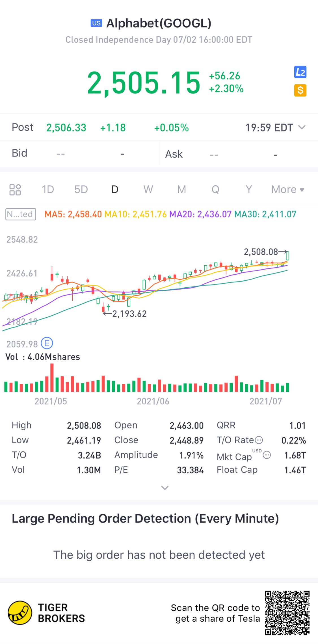
Task: Expand more stock stats with the chevron
Action: pos(165,488)
